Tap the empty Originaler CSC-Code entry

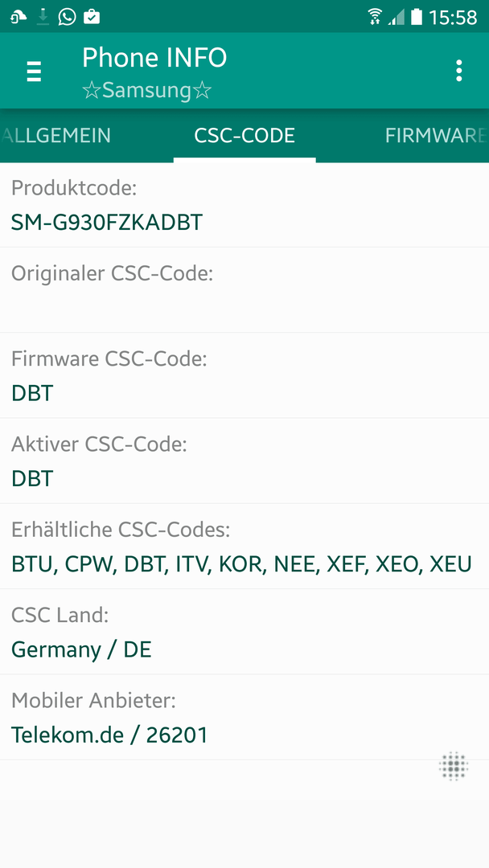point(244,290)
